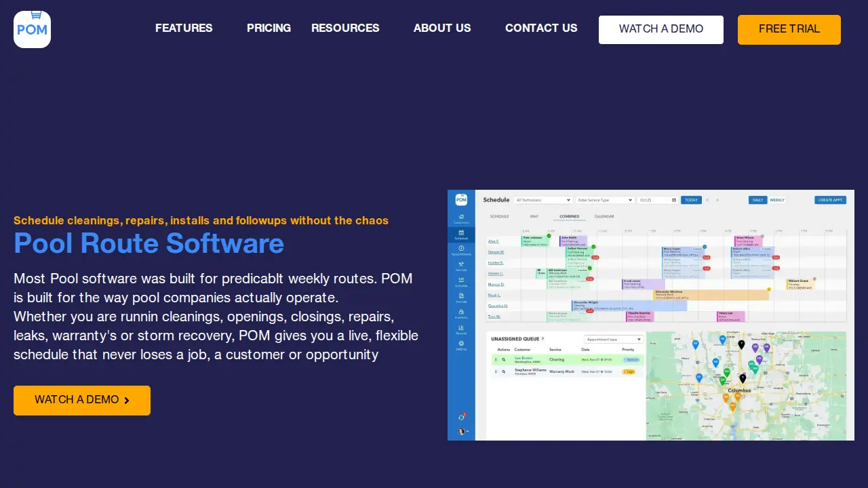Open the Features menu in the site header

click(184, 28)
